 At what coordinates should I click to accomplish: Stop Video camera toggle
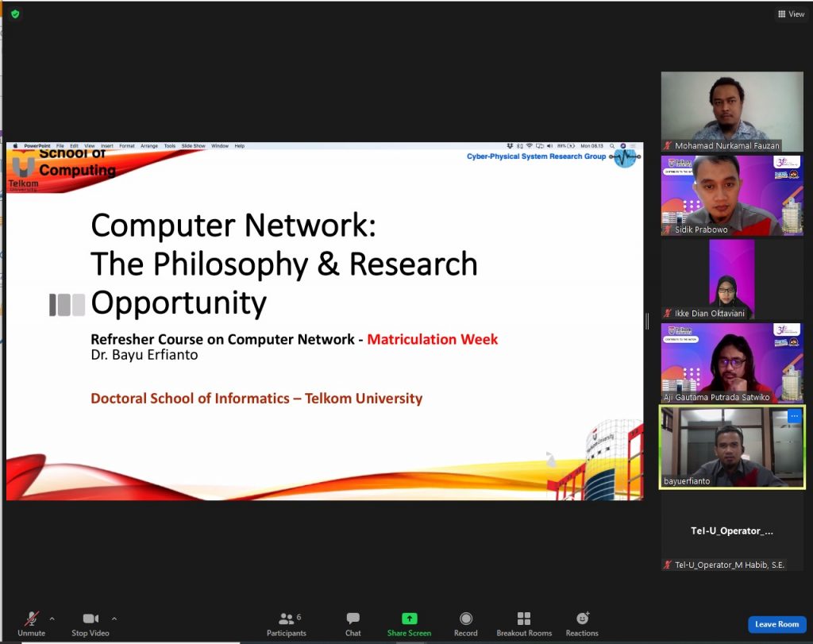point(91,624)
